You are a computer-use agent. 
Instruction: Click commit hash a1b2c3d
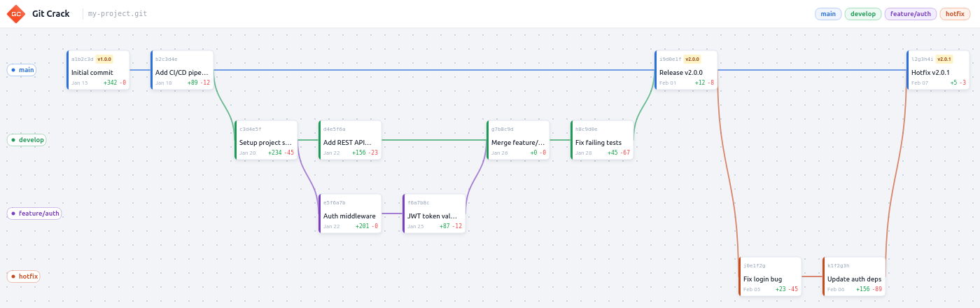tap(83, 59)
